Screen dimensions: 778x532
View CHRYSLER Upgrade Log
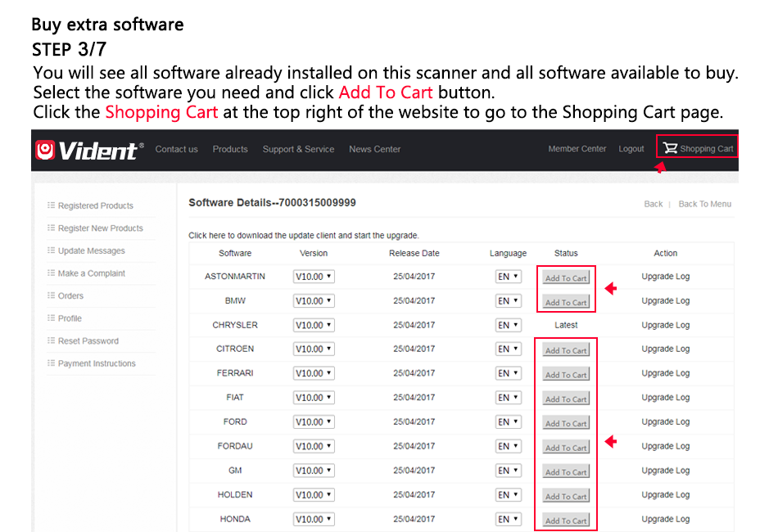pos(665,325)
